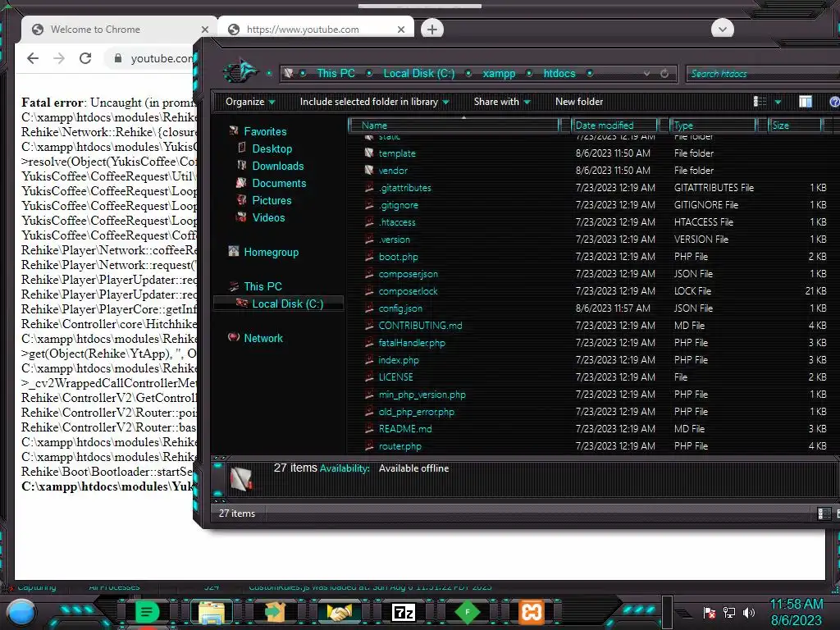This screenshot has height=630, width=840.
Task: Click the vendor folder icon
Action: (369, 170)
